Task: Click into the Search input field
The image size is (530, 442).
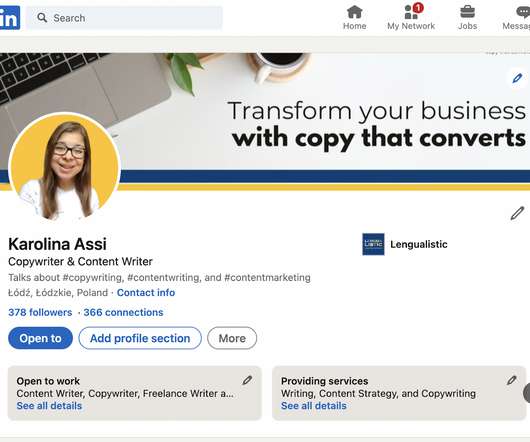Action: (x=125, y=18)
